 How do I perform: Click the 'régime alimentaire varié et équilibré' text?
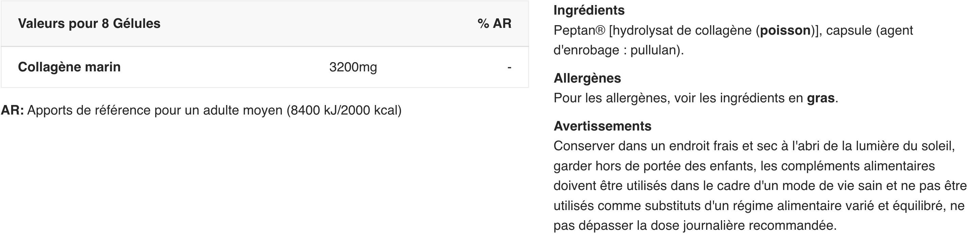coord(838,206)
